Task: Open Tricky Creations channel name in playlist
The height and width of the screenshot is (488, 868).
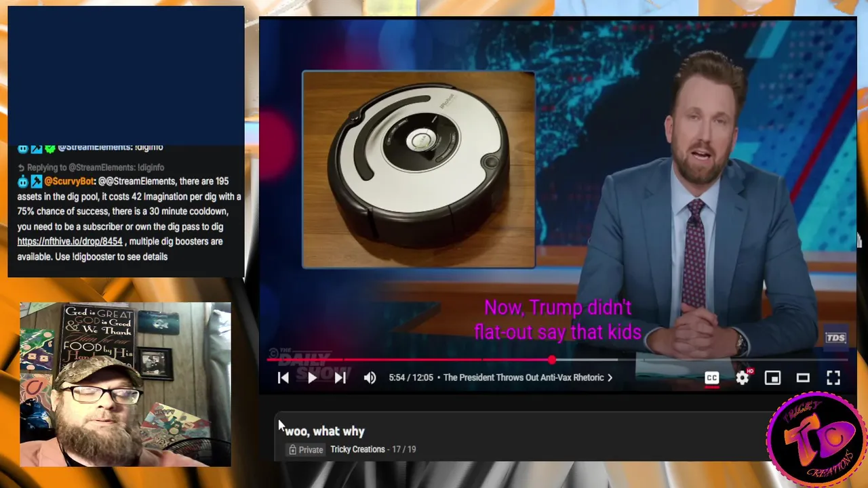Action: [x=357, y=449]
